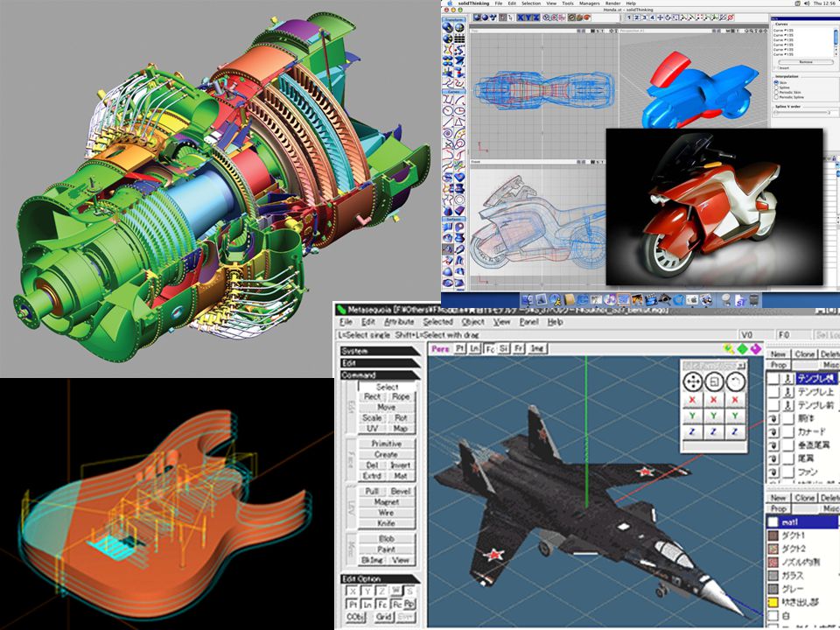This screenshot has height=630, width=840.
Task: Click Remove button under Curves list
Action: coord(806,62)
